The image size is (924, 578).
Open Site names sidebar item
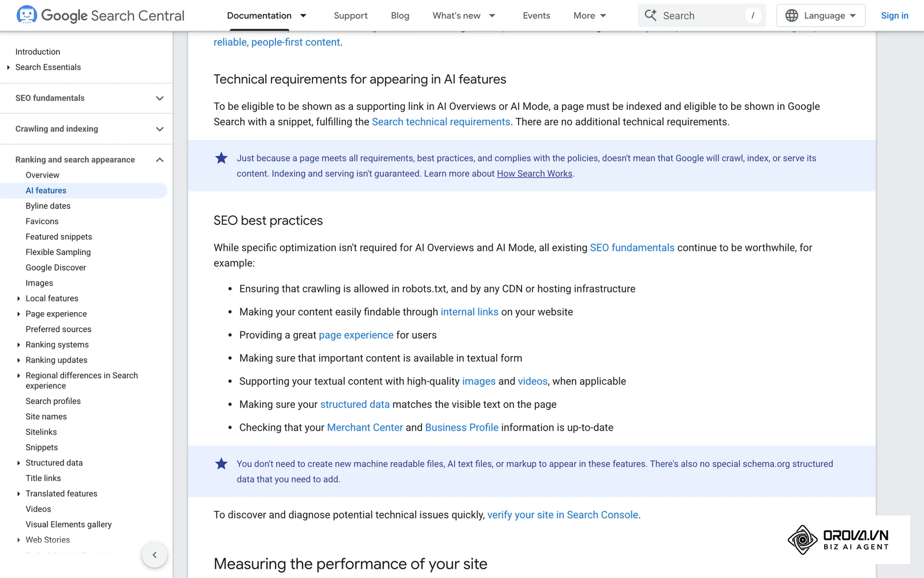click(46, 417)
